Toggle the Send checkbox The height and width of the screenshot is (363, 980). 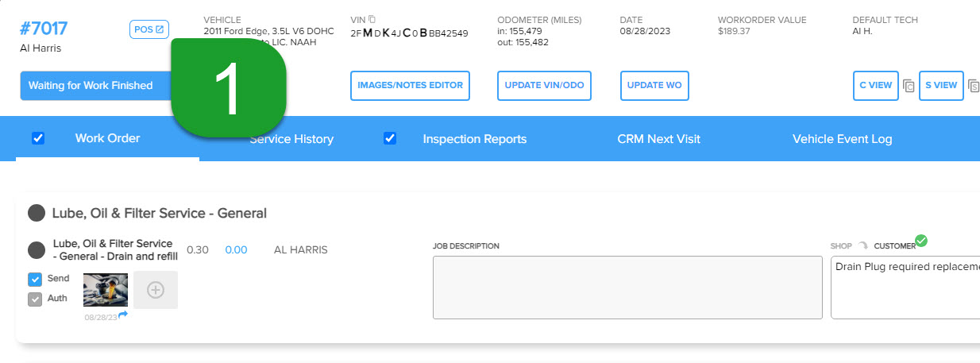click(35, 280)
